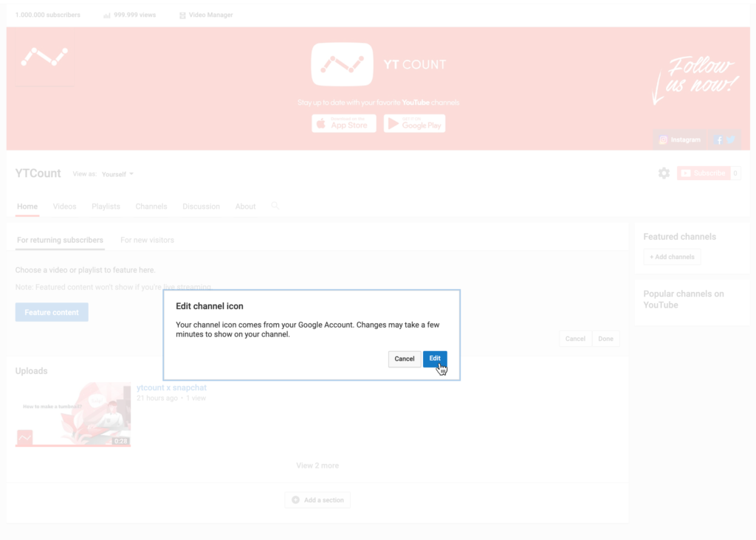Image resolution: width=756 pixels, height=540 pixels.
Task: Click the 1.000.000 subscribers count
Action: (x=48, y=15)
